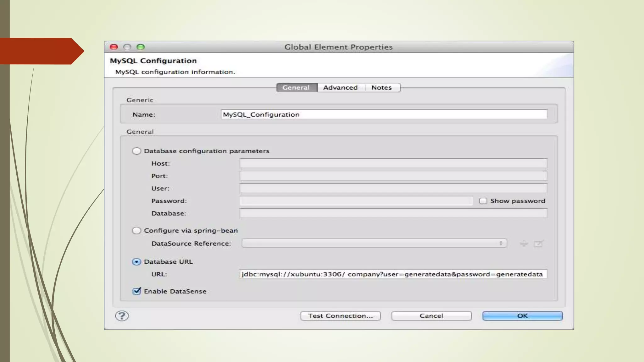644x362 pixels.
Task: Select the Database URL radio button
Action: click(x=136, y=262)
